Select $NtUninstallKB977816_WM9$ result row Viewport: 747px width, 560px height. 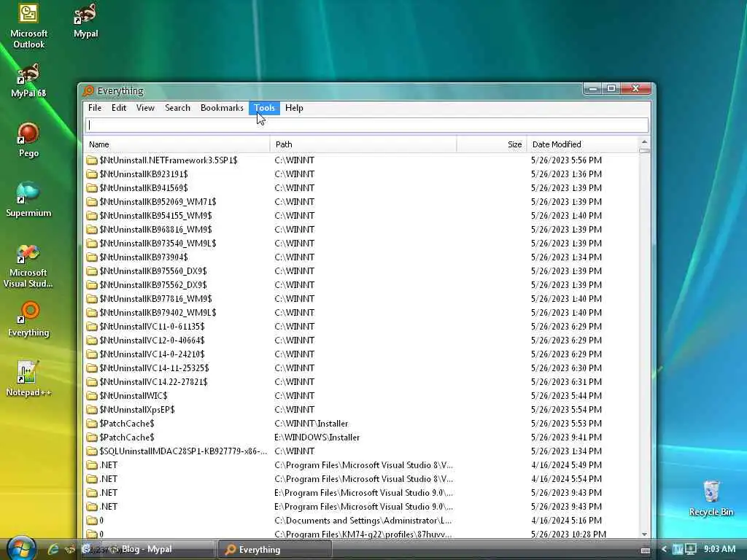pyautogui.click(x=361, y=298)
